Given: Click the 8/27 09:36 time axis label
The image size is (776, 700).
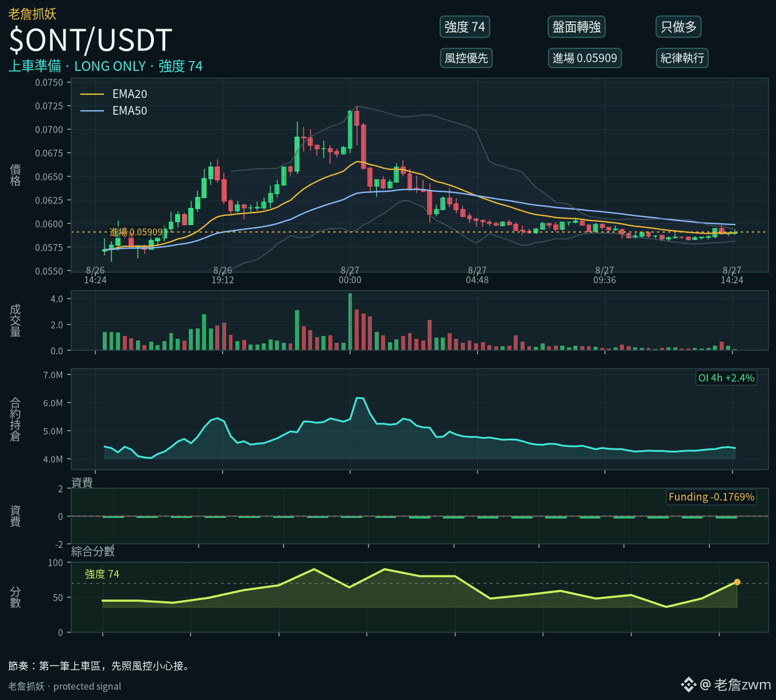Looking at the screenshot, I should (x=604, y=275).
